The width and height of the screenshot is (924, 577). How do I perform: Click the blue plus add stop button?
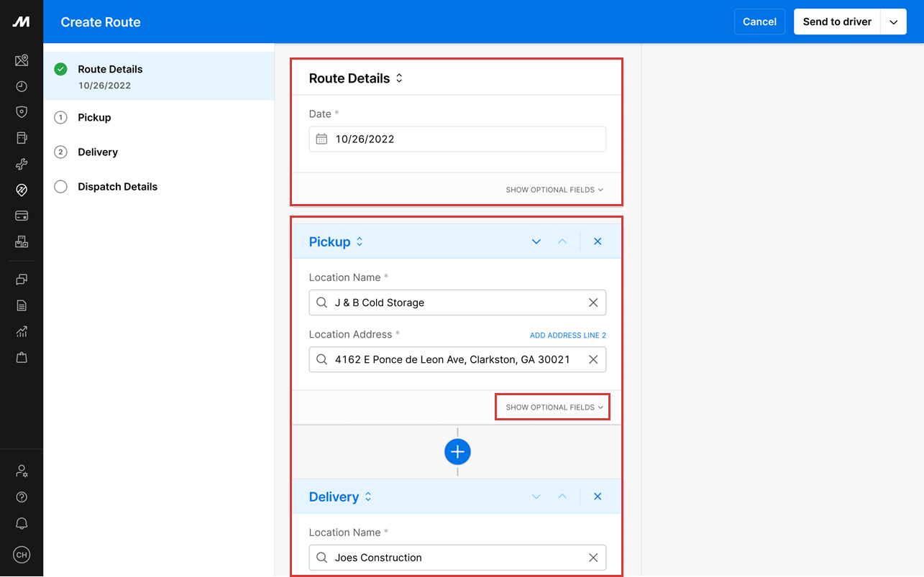click(x=457, y=452)
